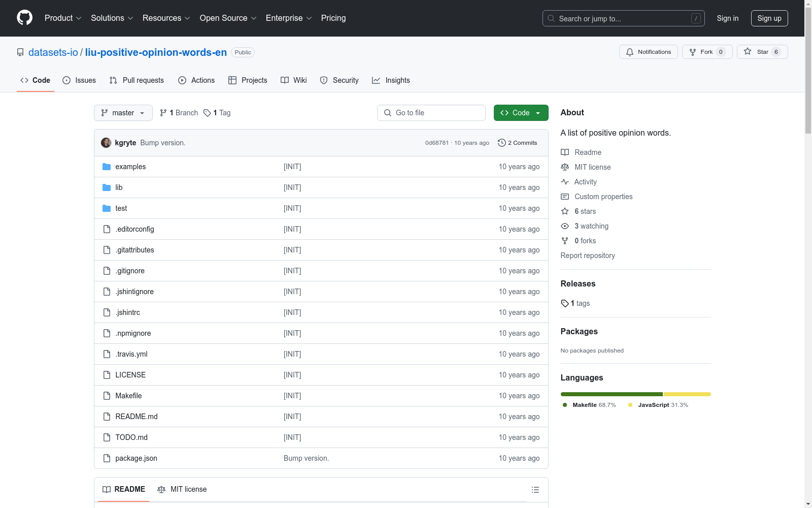
Task: Click the GitHub logo icon
Action: (24, 18)
